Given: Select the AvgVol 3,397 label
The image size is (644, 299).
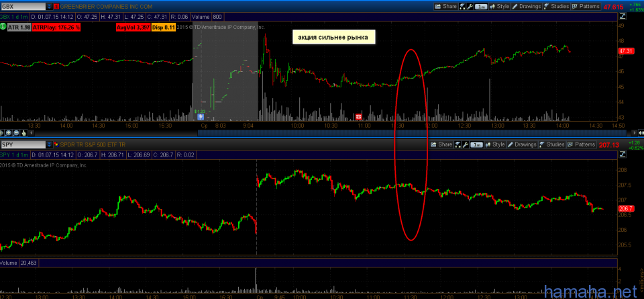Looking at the screenshot, I should 133,27.
